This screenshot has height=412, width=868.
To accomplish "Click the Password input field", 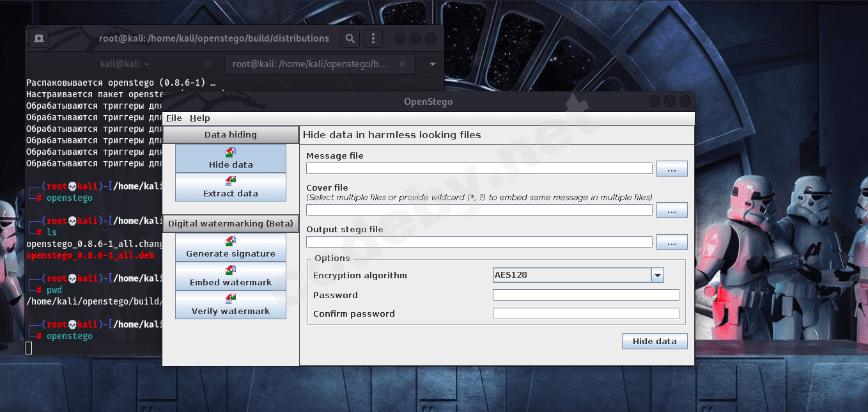I will pos(585,295).
